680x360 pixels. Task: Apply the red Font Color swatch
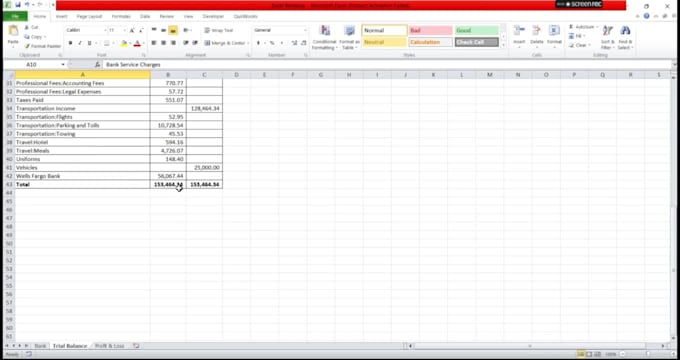137,43
